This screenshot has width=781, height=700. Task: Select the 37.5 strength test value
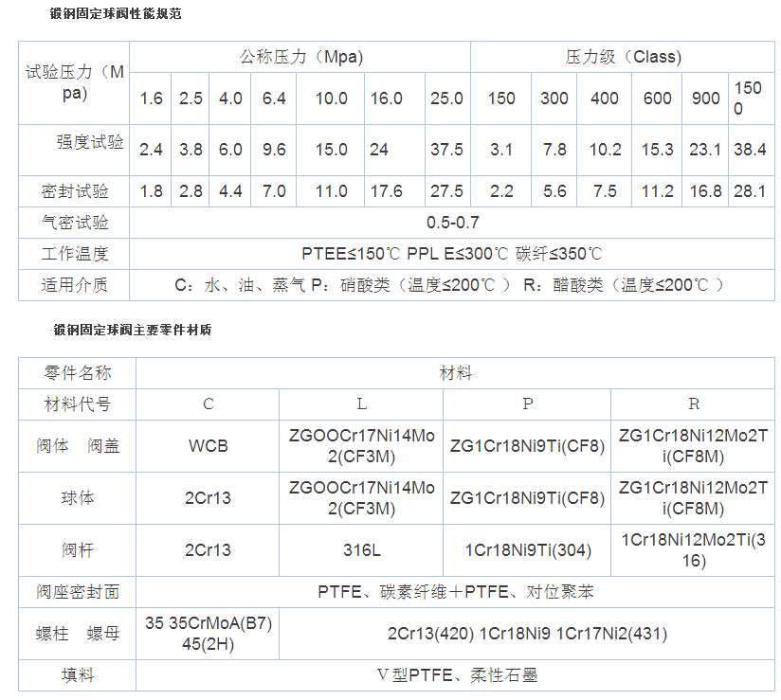pyautogui.click(x=446, y=150)
